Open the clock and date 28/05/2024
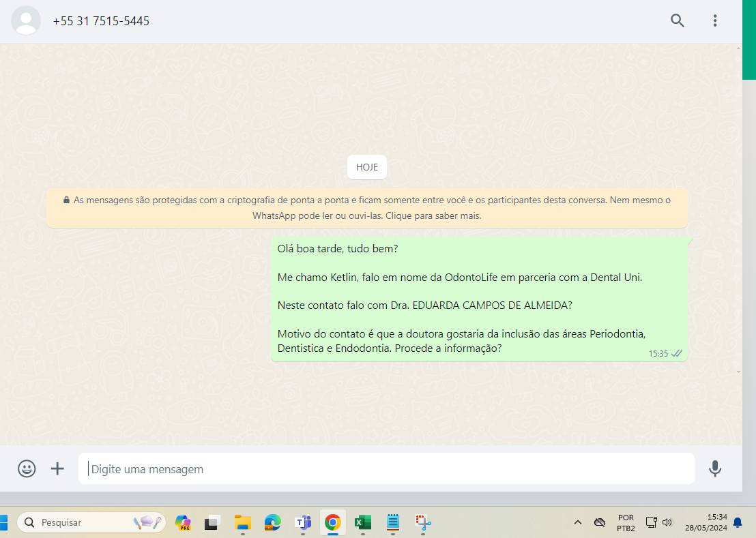 (706, 522)
